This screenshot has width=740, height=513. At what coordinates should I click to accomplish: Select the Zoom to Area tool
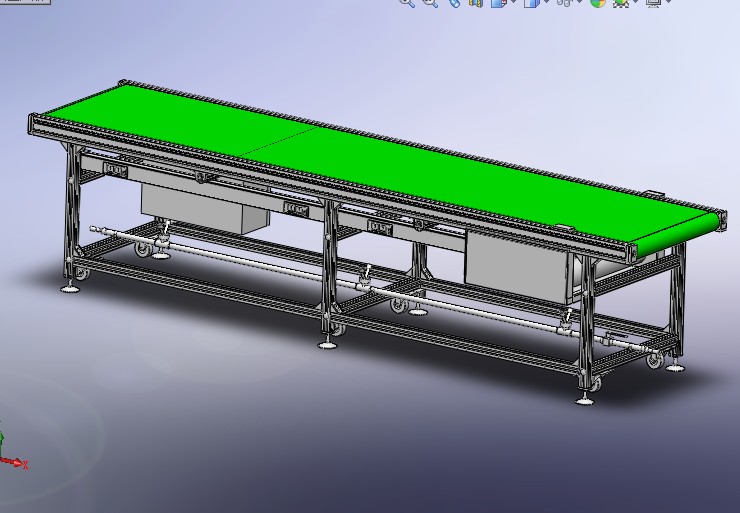click(430, 2)
